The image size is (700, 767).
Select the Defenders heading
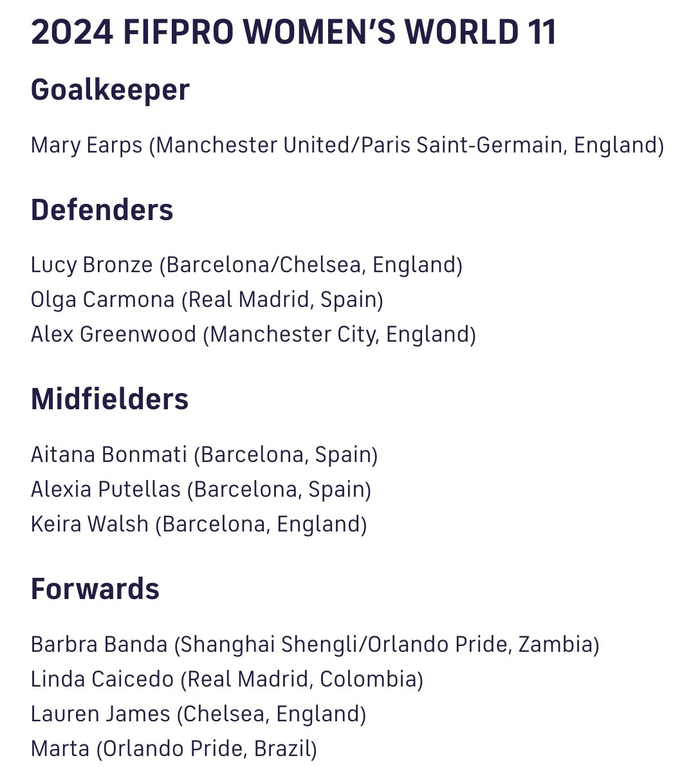pos(102,210)
